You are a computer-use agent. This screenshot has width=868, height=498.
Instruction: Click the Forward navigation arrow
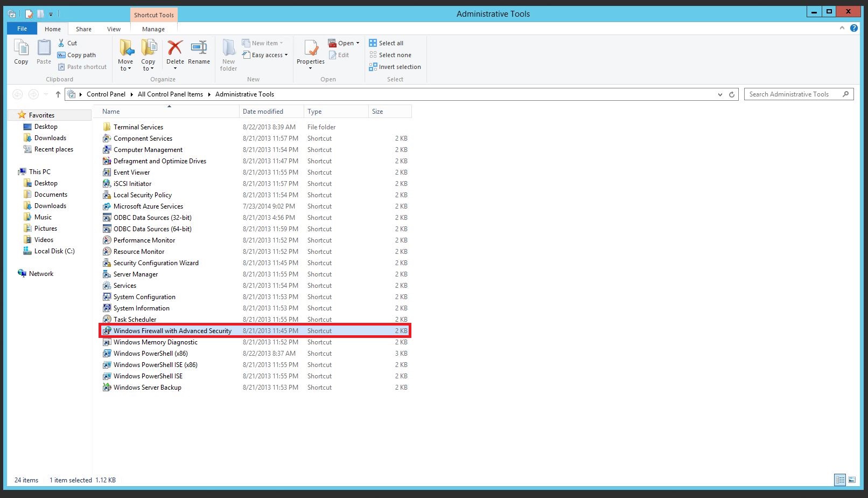pos(33,94)
